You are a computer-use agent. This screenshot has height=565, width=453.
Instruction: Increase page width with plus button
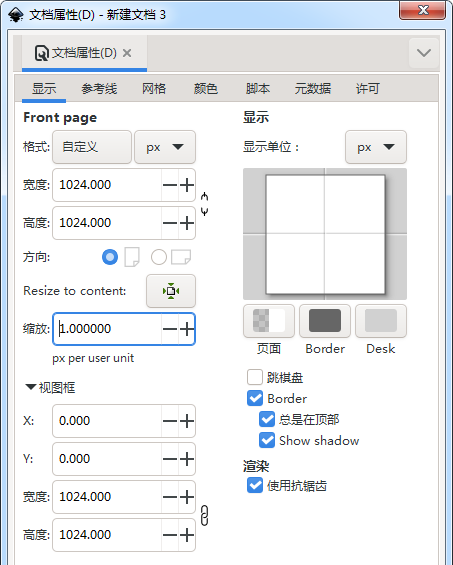(x=187, y=185)
